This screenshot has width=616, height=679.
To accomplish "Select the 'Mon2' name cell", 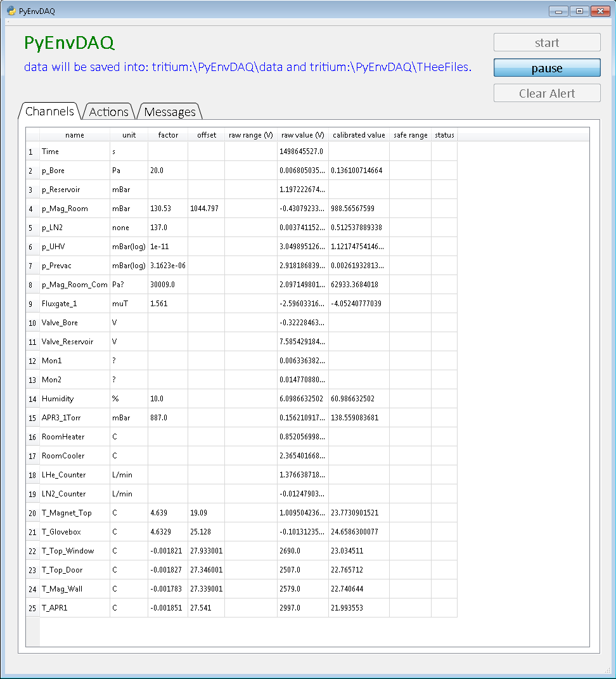I will click(75, 380).
